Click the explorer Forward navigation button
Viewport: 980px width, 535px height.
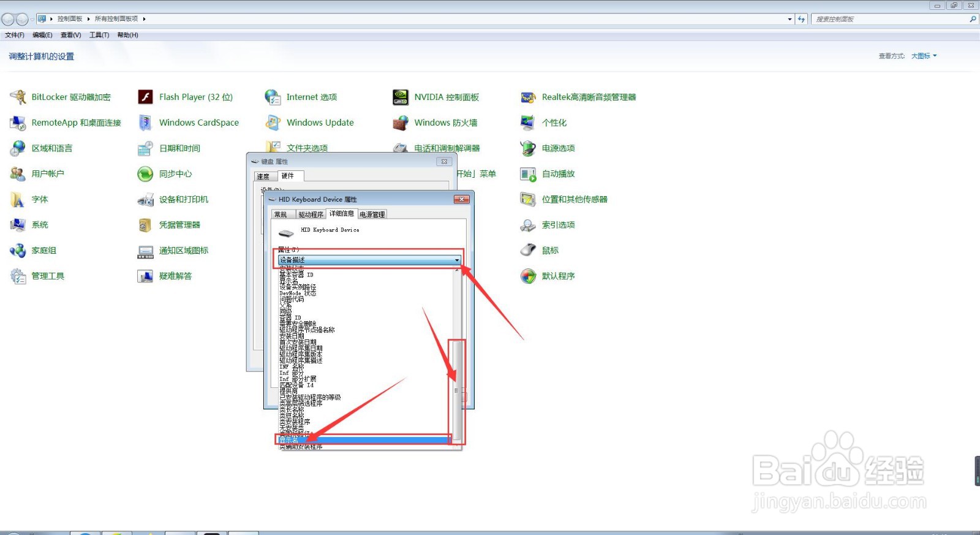point(22,19)
